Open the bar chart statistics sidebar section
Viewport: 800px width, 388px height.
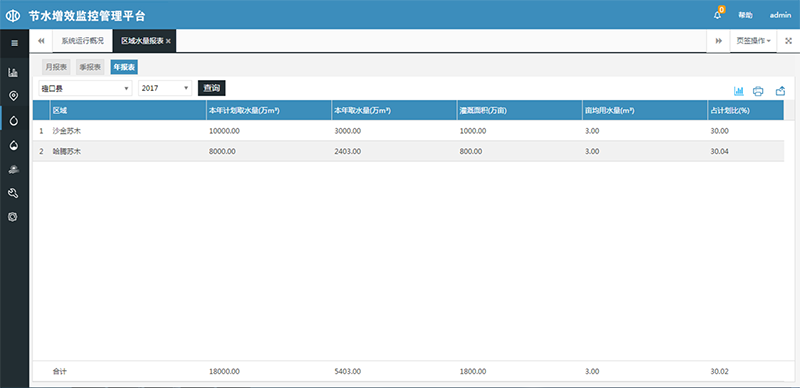13,72
